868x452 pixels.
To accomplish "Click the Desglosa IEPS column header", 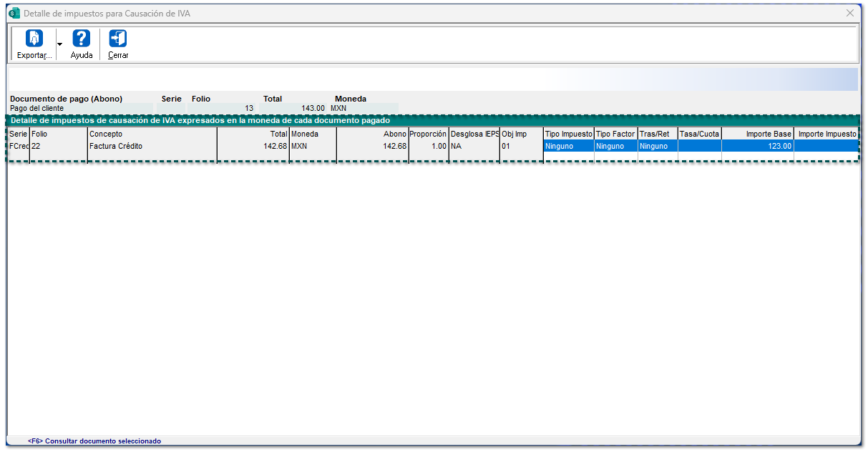I will (x=474, y=134).
